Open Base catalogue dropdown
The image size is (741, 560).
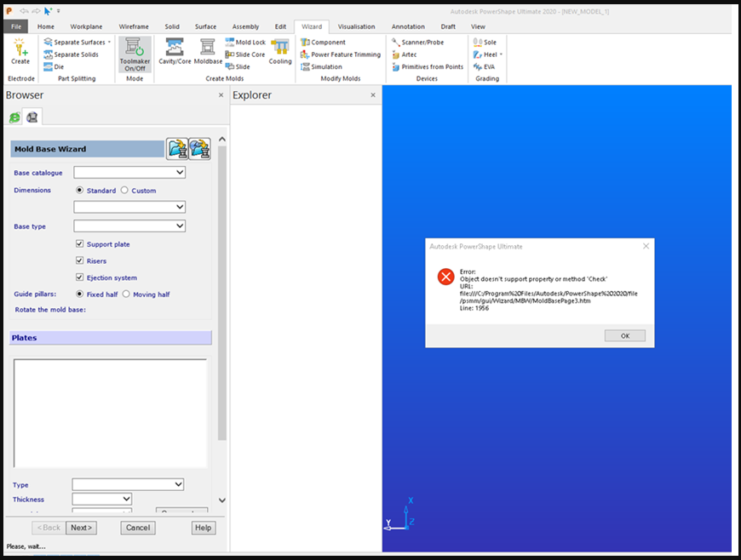pyautogui.click(x=129, y=173)
